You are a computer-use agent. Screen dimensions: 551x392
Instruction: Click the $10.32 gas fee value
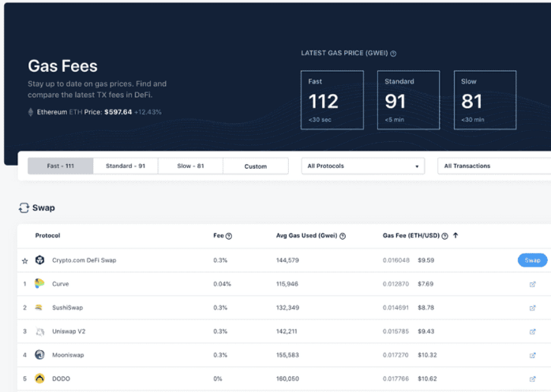[427, 355]
